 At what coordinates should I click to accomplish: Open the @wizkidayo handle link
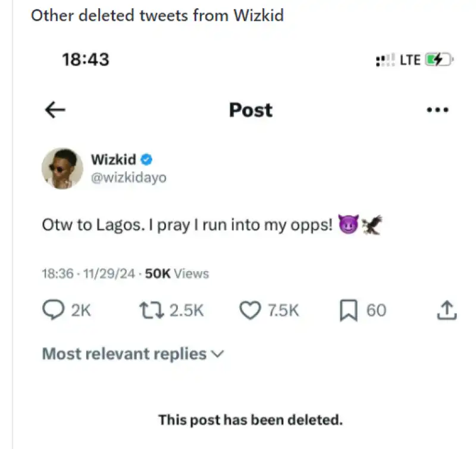pos(129,178)
